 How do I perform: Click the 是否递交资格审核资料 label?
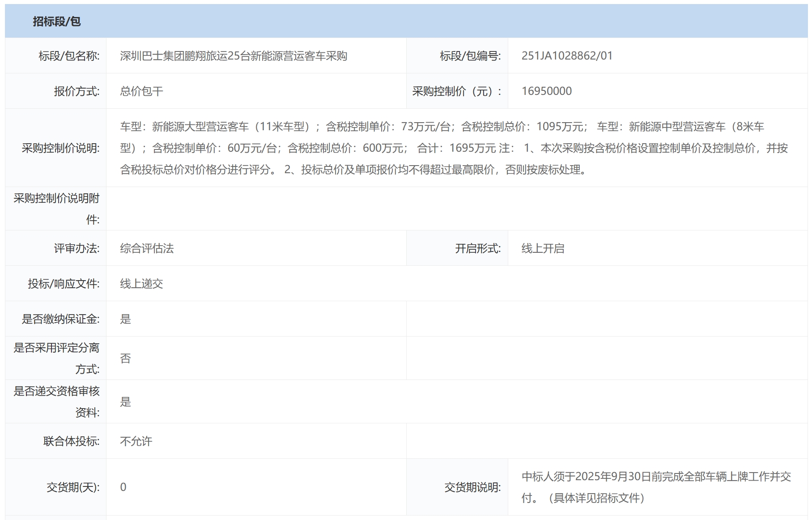point(56,402)
